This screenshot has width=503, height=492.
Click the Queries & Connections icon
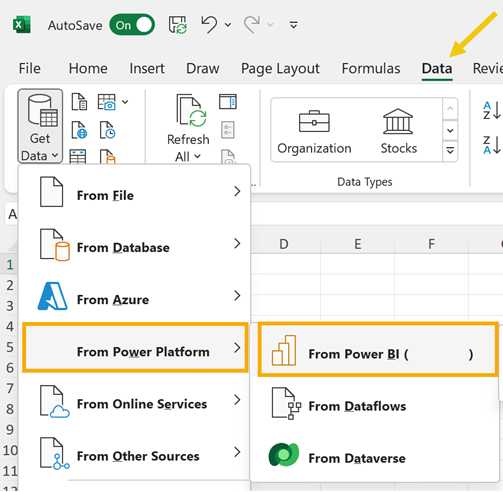tap(228, 101)
